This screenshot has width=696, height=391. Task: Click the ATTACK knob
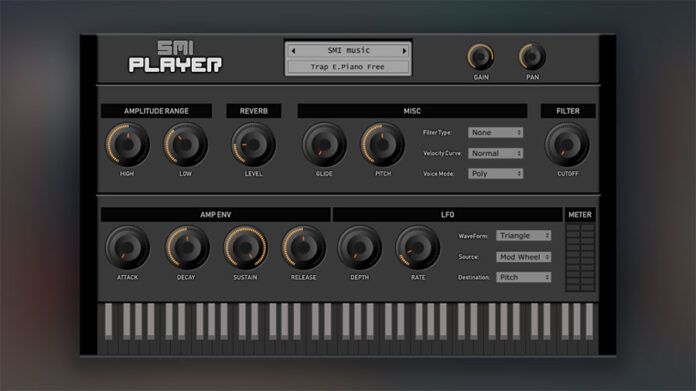point(127,248)
